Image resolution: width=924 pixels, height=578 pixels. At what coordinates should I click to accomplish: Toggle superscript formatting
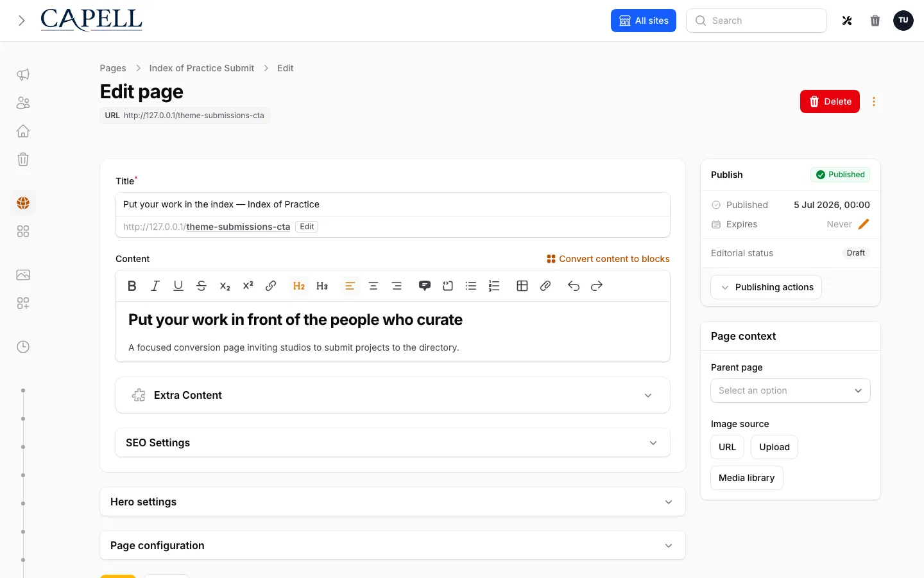(248, 286)
